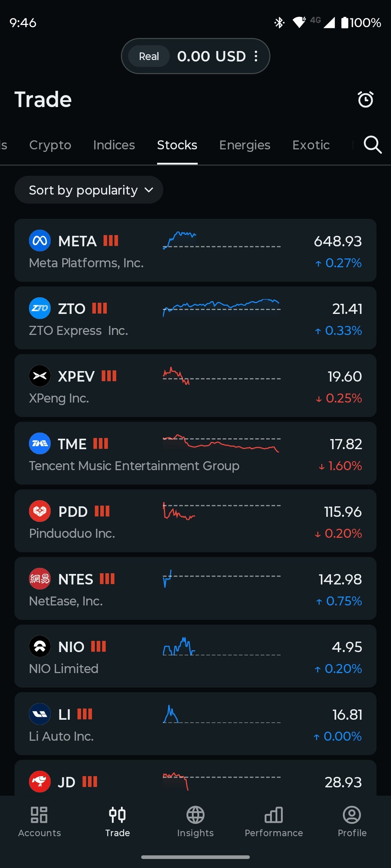391x868 pixels.
Task: Switch to the Crypto tab
Action: 50,145
